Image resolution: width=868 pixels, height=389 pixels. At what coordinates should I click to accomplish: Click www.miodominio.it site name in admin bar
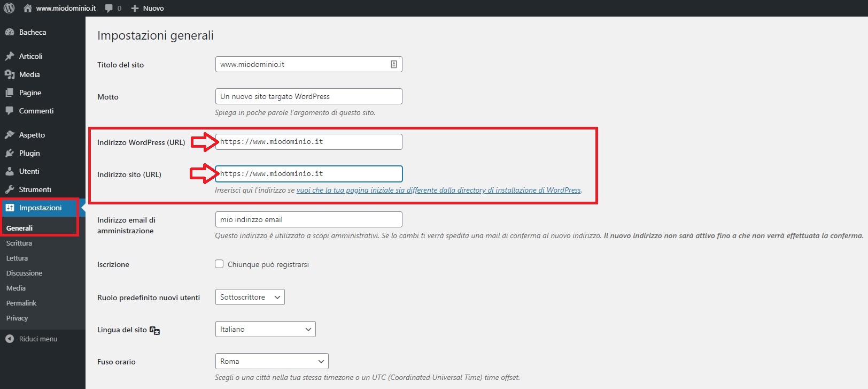click(x=66, y=8)
